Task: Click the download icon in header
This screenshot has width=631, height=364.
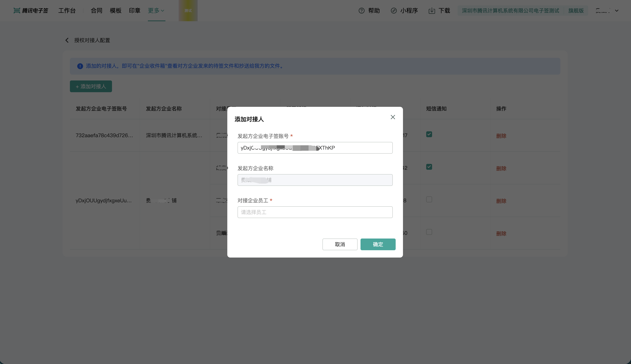Action: point(432,10)
